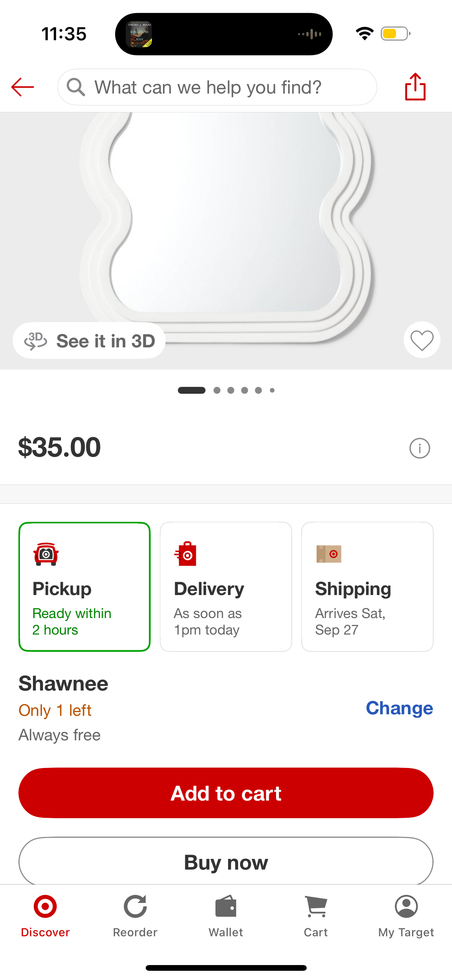Favorite the mirror with the heart icon

pyautogui.click(x=422, y=340)
